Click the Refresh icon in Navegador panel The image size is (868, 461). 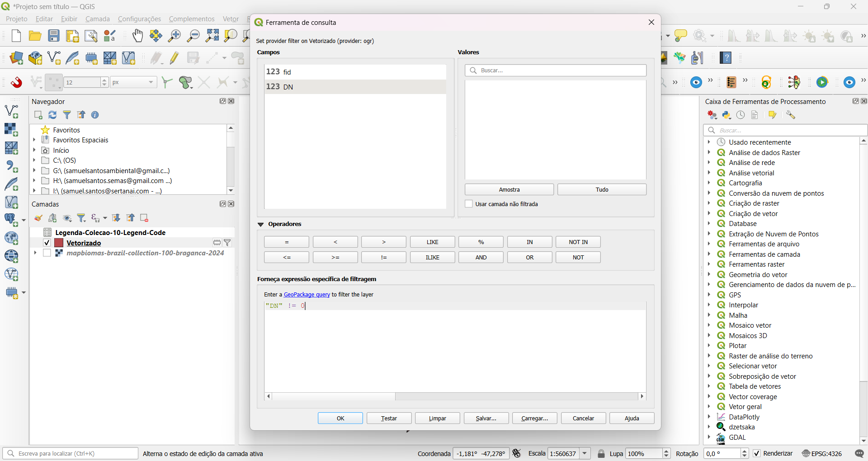point(52,115)
